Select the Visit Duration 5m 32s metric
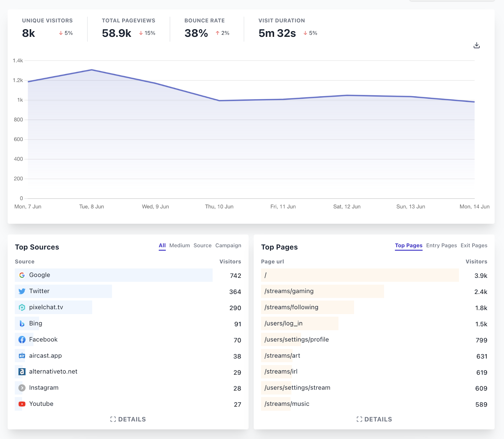This screenshot has height=439, width=504. pos(288,28)
